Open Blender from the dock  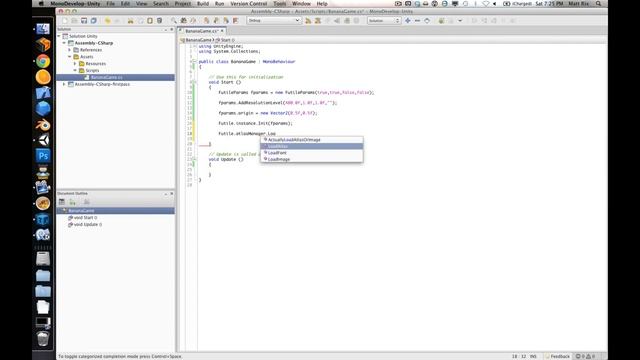click(x=43, y=124)
